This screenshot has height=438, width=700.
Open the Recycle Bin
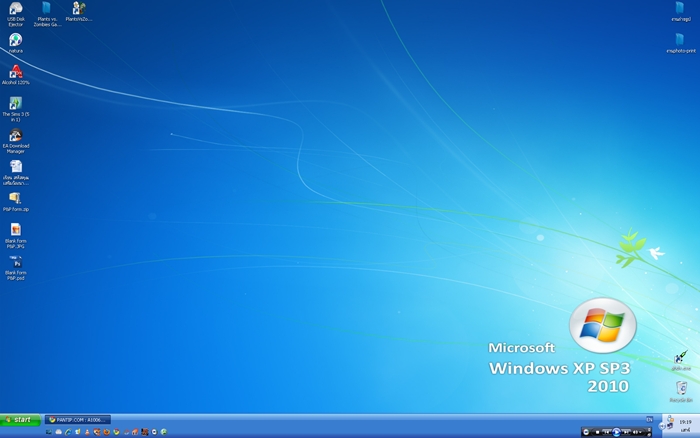click(681, 392)
